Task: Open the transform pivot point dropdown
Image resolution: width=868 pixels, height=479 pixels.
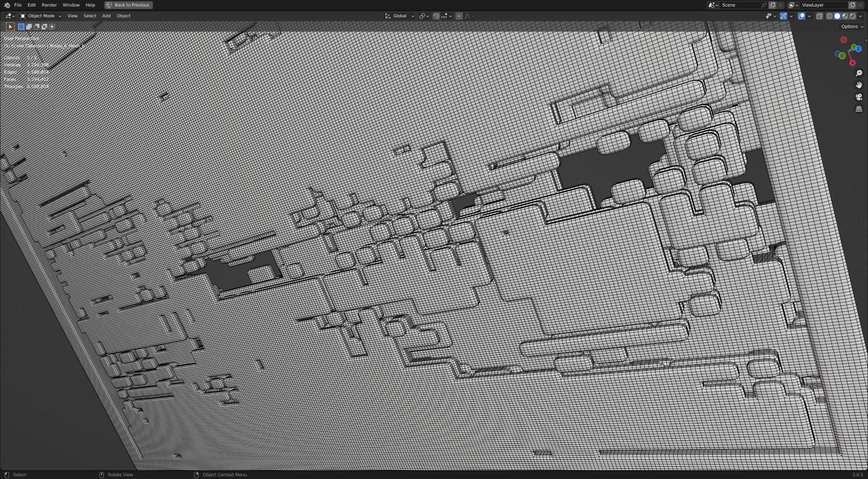Action: [x=424, y=16]
